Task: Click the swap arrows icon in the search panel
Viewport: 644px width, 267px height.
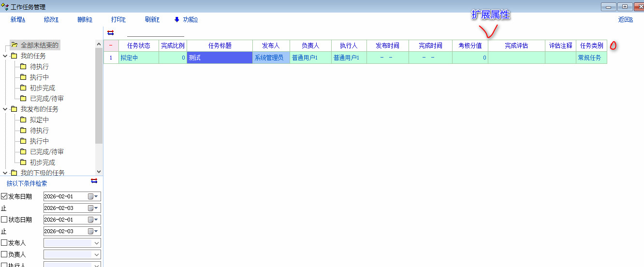Action: pyautogui.click(x=94, y=181)
